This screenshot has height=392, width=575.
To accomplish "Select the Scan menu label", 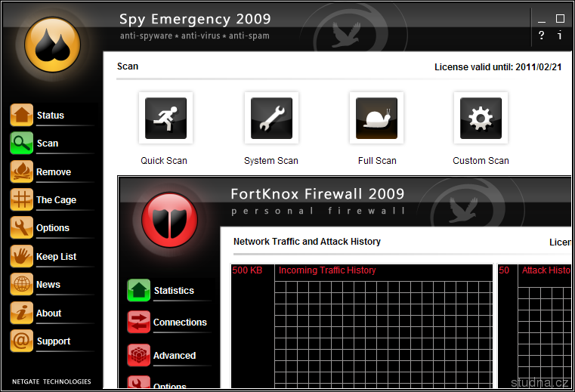I will (48, 144).
